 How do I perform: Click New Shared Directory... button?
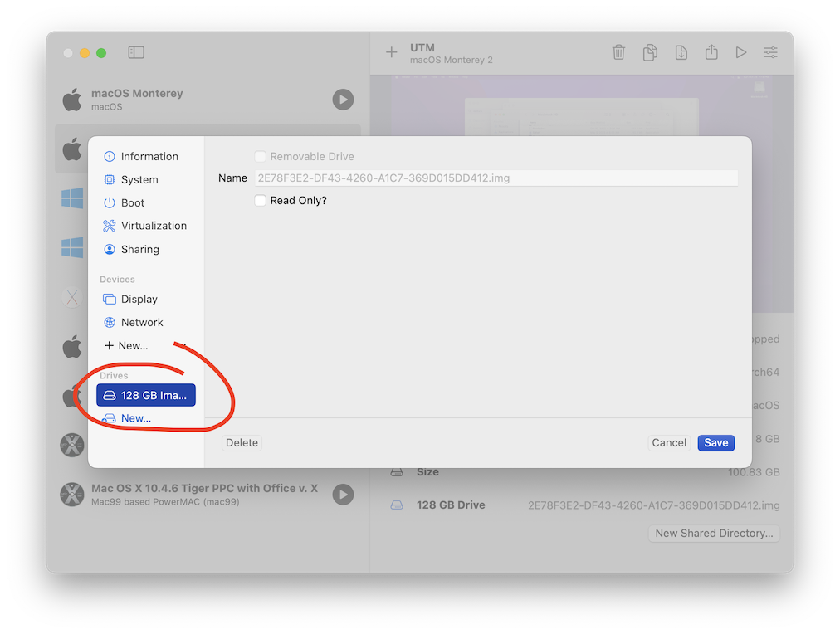coord(714,534)
